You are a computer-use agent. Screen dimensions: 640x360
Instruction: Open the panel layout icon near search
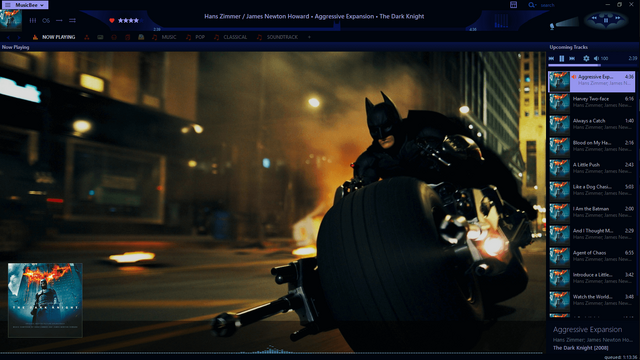click(x=513, y=5)
